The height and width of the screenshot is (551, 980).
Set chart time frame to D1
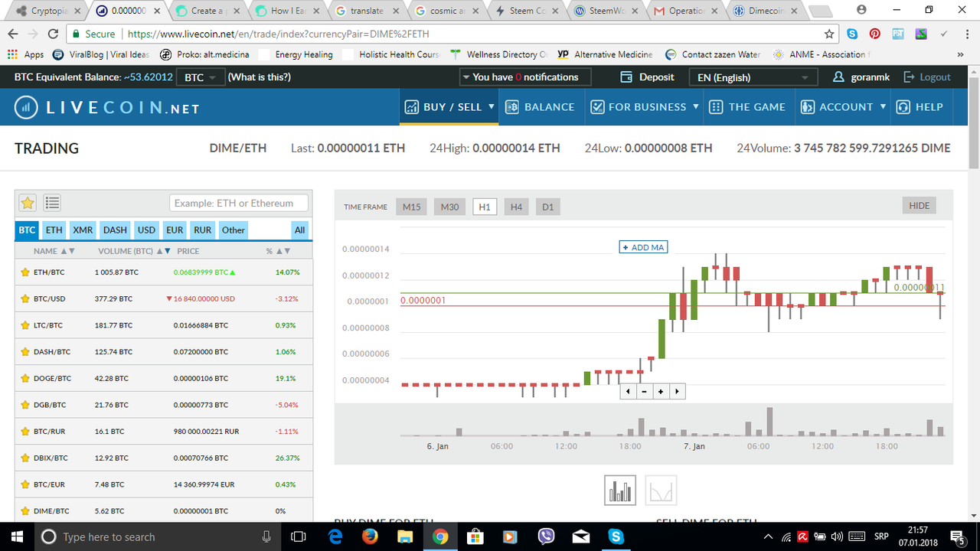547,207
